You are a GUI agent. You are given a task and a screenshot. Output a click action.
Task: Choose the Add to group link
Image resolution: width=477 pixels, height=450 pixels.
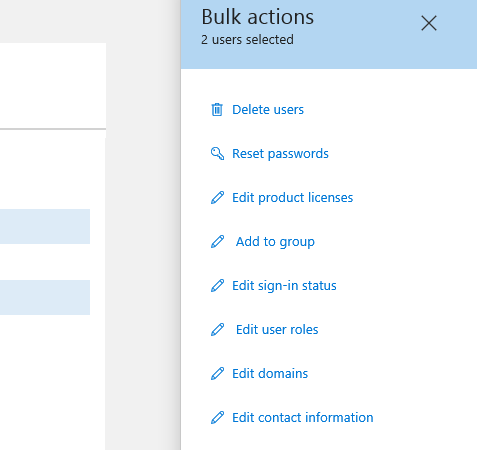[x=275, y=242]
